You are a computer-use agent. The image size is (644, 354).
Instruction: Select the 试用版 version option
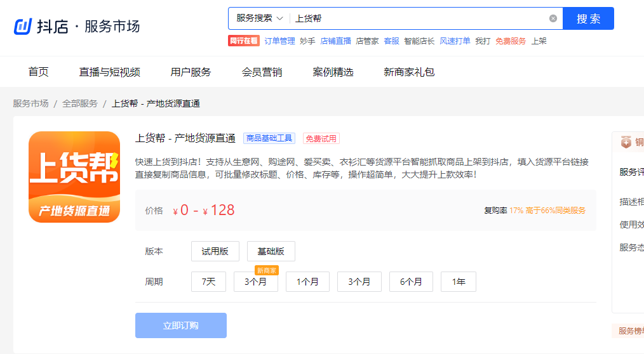click(215, 251)
